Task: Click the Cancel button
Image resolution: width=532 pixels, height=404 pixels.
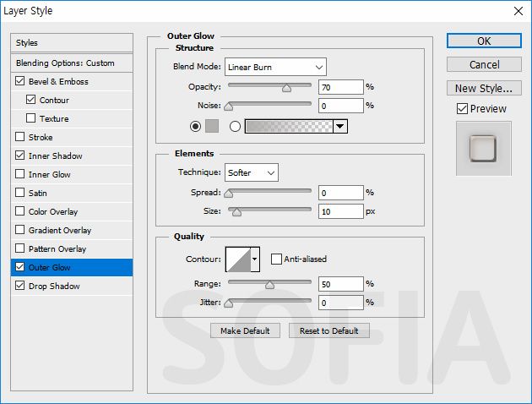Action: pos(484,64)
